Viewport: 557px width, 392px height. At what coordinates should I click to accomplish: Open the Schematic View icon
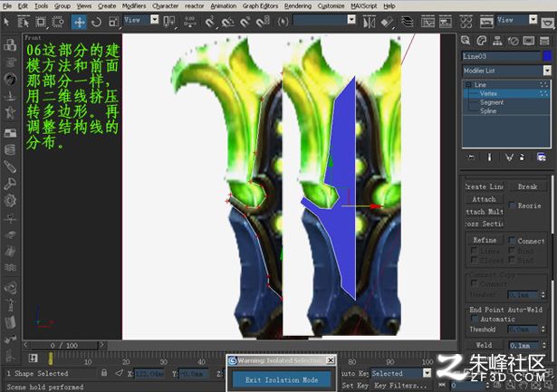coord(445,22)
